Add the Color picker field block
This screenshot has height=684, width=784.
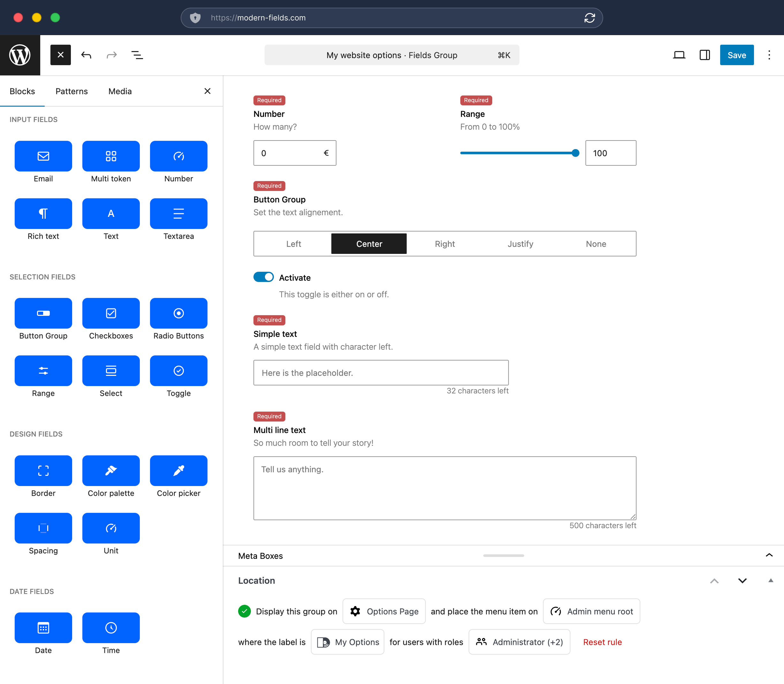point(178,470)
